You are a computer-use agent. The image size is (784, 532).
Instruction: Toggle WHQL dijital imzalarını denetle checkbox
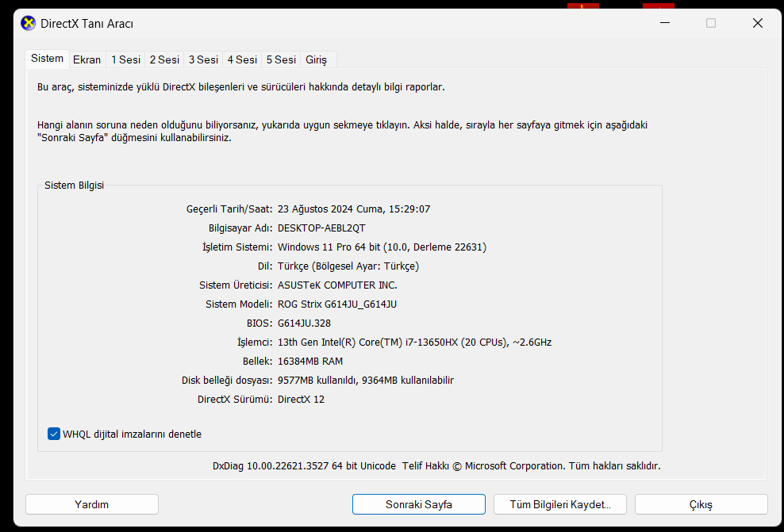[x=54, y=434]
